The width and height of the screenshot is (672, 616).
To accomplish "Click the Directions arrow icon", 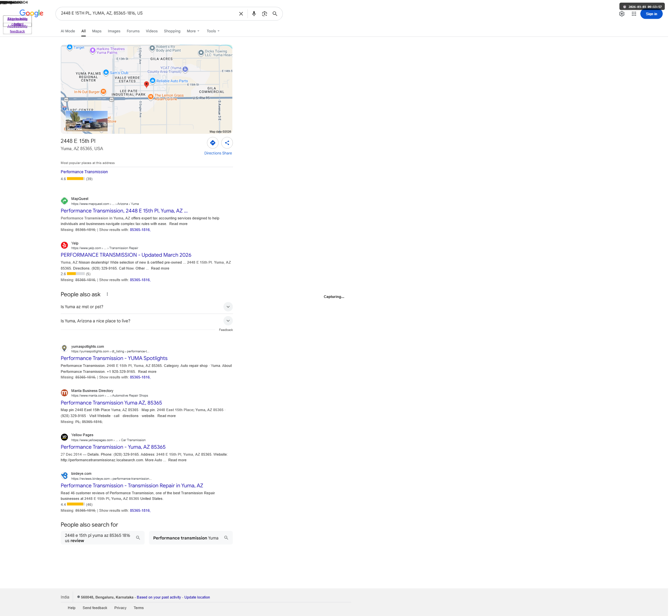I will click(214, 144).
